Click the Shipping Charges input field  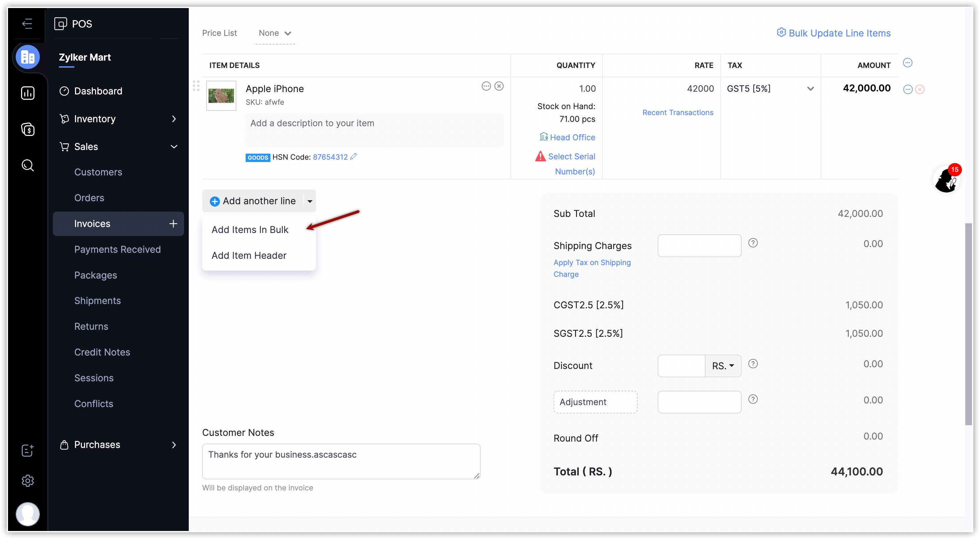click(699, 246)
